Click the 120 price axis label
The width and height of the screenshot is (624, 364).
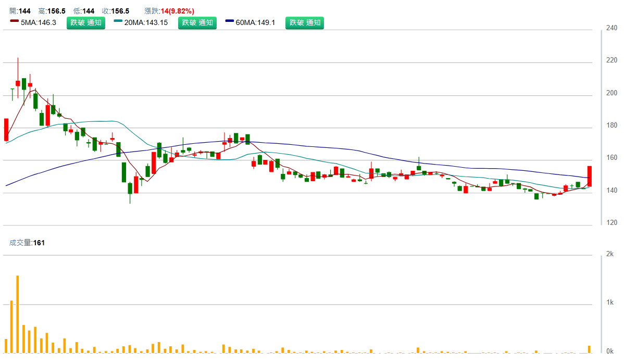pos(611,223)
